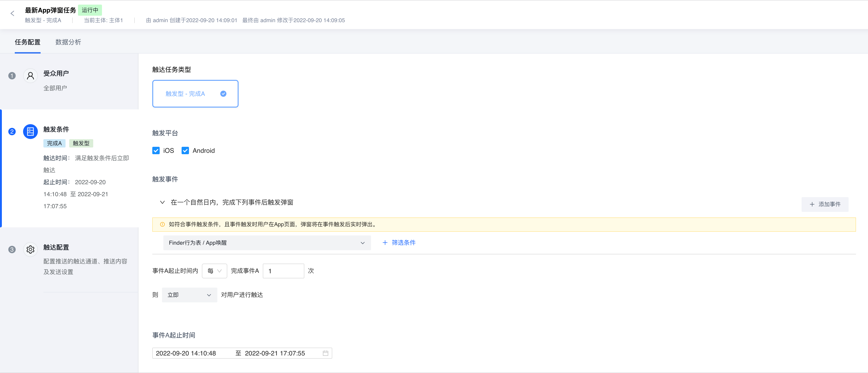Uncheck the iOS platform checkbox
Image resolution: width=868 pixels, height=373 pixels.
tap(156, 151)
